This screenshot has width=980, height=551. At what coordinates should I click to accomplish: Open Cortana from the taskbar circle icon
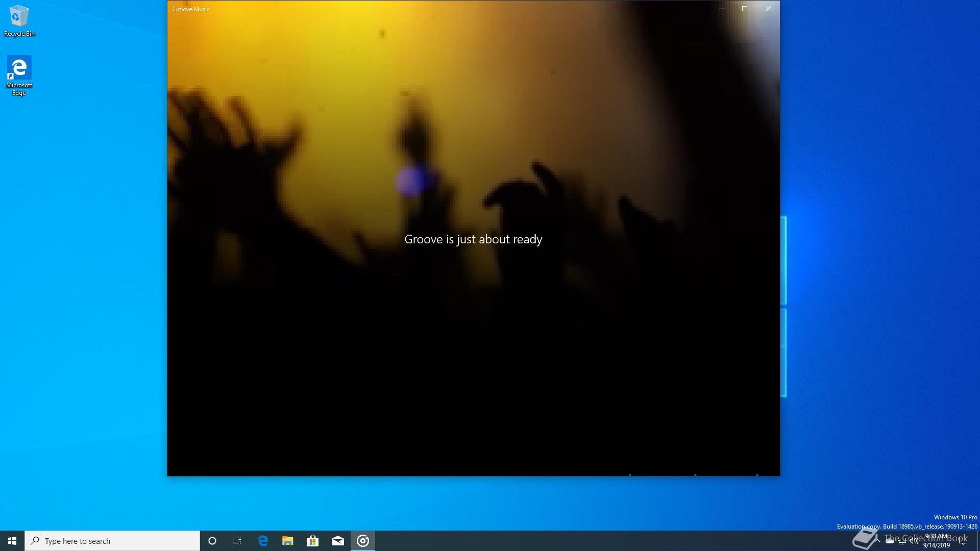[212, 541]
